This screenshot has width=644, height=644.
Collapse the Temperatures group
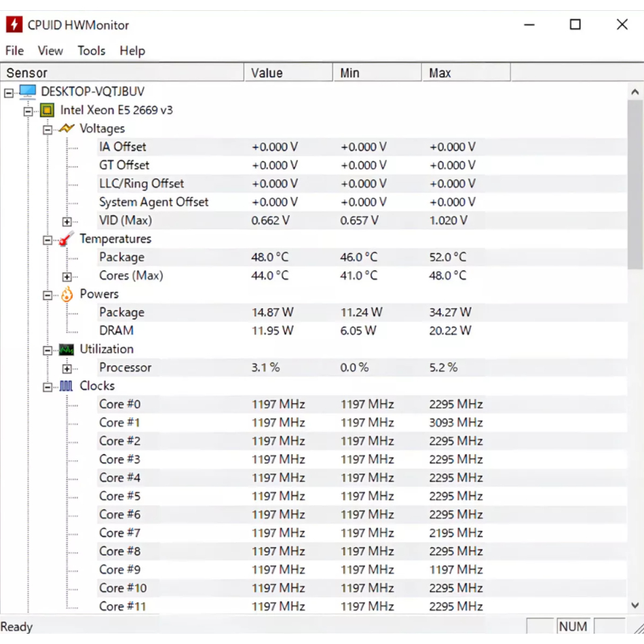tap(48, 240)
